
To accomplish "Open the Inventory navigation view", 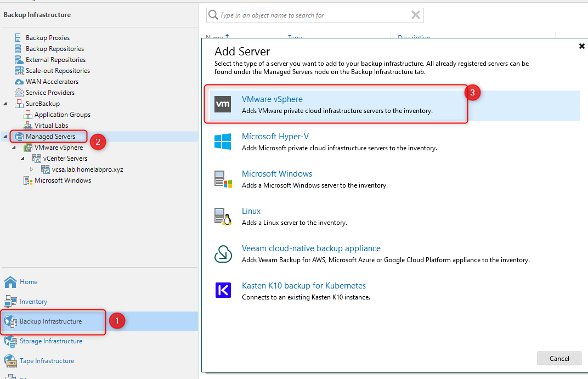I will 33,302.
